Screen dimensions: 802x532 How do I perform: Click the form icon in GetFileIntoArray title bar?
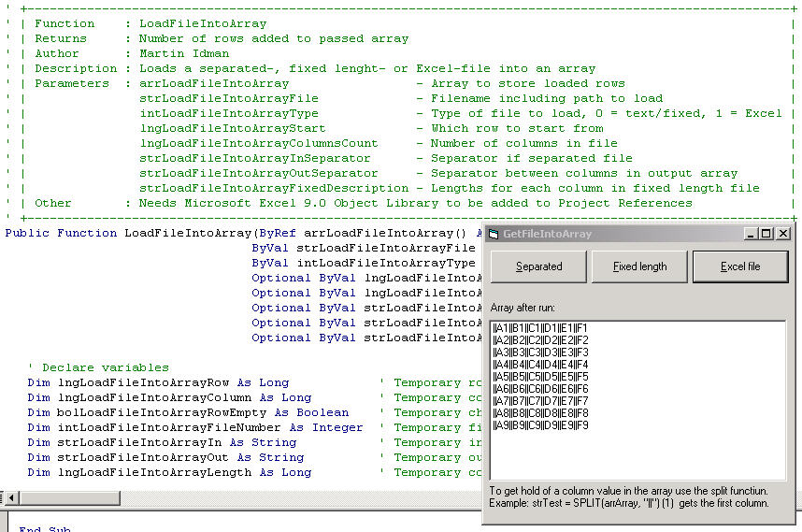[494, 234]
